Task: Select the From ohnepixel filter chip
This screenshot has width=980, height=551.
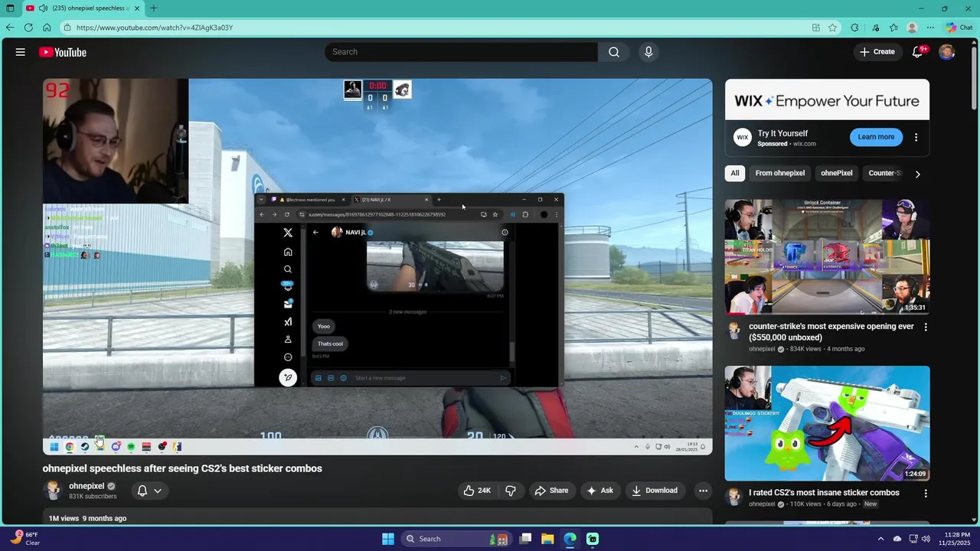Action: coord(780,173)
